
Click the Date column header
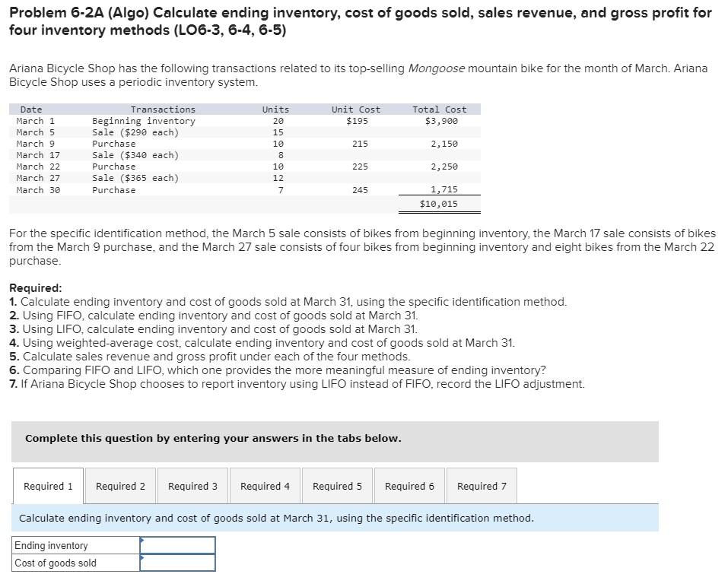point(31,109)
